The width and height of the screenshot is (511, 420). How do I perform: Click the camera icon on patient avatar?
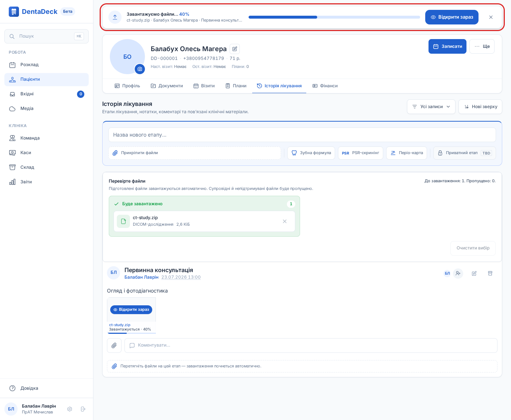[140, 69]
